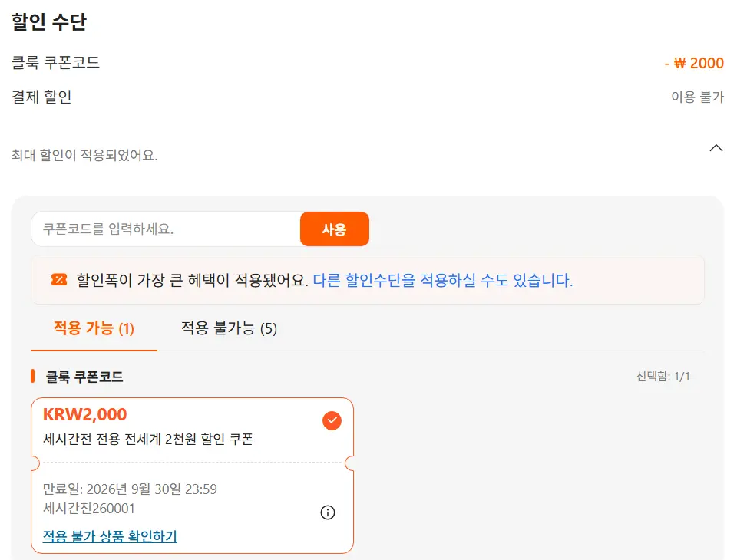The height and width of the screenshot is (560, 737).
Task: Focus the coupon code input field
Action: tap(166, 229)
